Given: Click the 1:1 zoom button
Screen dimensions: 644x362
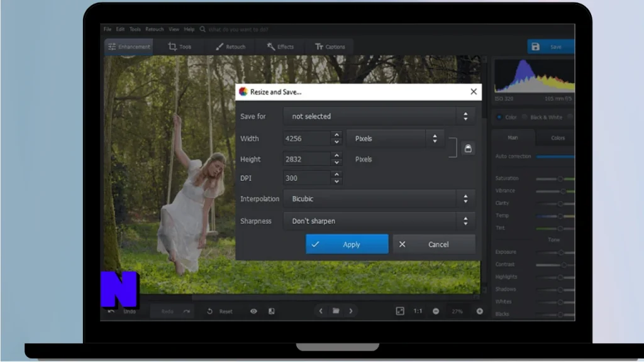Looking at the screenshot, I should (x=418, y=311).
